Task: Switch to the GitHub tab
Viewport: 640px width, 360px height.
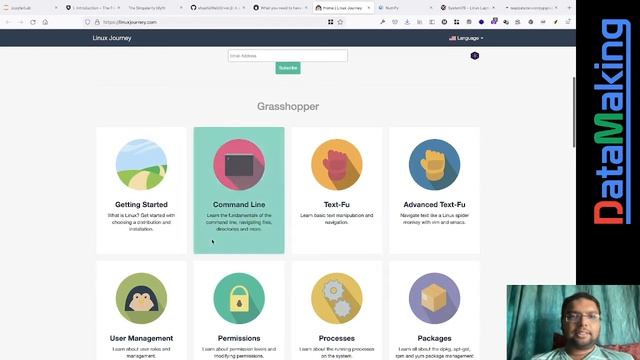Action: pos(218,8)
